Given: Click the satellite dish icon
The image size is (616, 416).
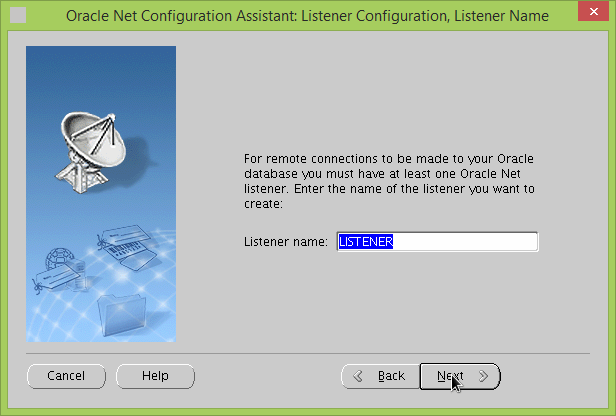Looking at the screenshot, I should click(91, 145).
